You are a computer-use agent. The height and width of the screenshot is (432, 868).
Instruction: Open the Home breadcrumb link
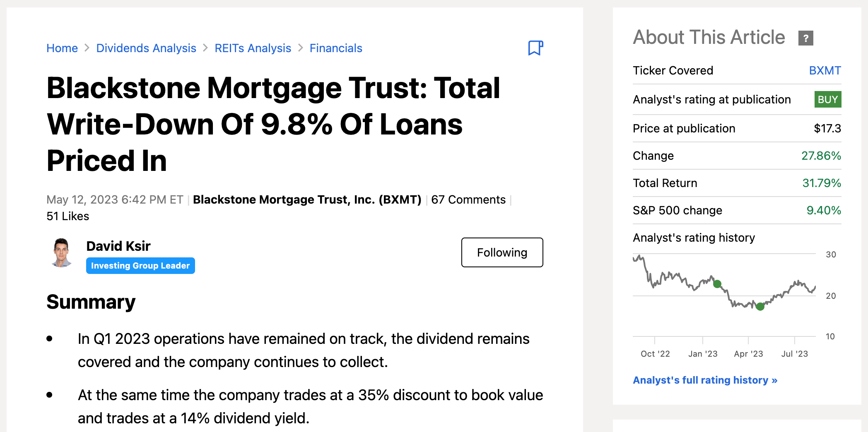click(62, 48)
